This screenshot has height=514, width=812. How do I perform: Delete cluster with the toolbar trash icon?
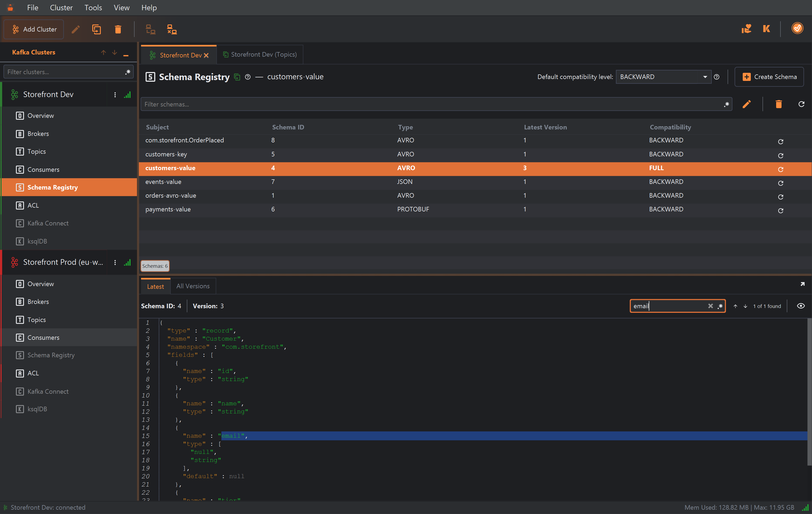[x=118, y=29]
